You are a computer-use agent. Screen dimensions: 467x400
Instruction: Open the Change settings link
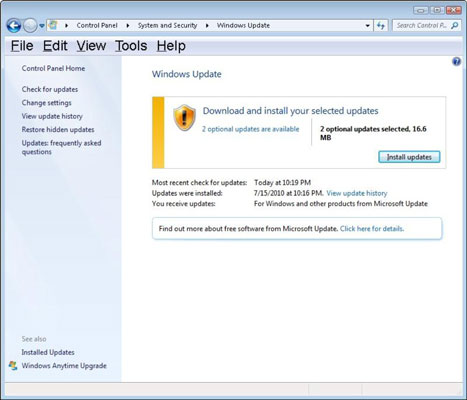[46, 103]
